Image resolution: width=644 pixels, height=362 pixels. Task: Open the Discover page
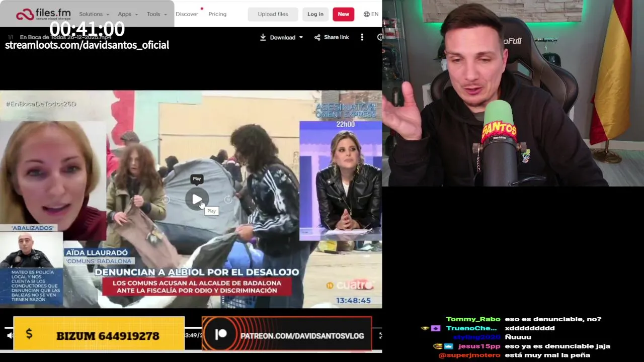(x=187, y=14)
